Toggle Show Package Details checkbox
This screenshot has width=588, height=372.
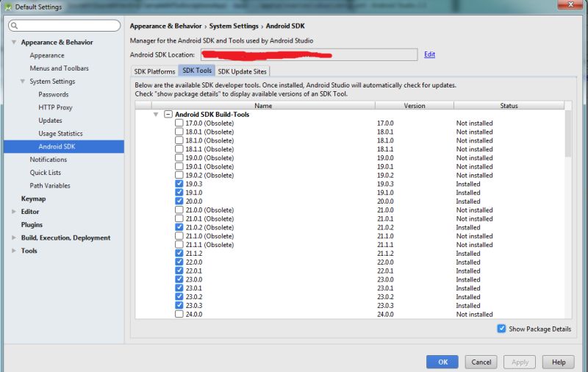pos(501,329)
